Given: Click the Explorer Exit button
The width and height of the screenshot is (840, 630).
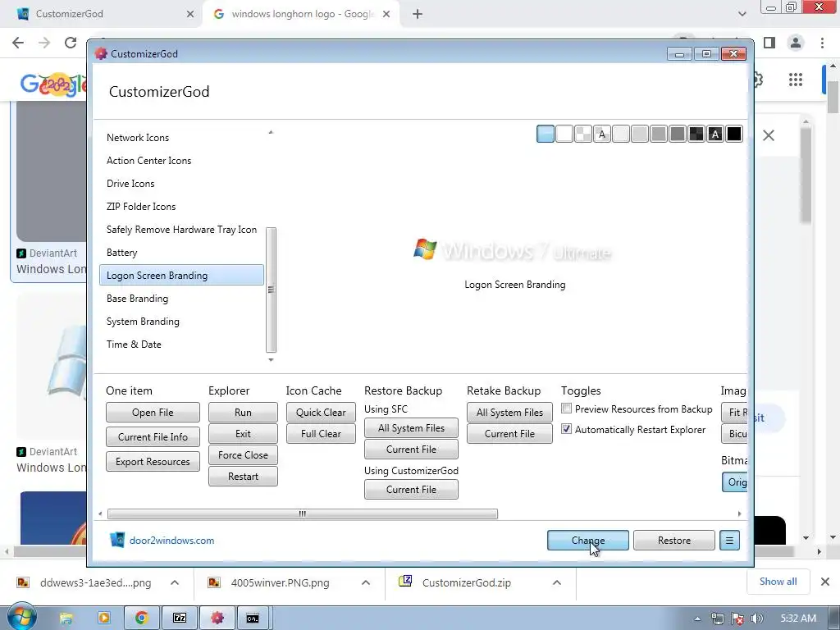Looking at the screenshot, I should pos(243,434).
